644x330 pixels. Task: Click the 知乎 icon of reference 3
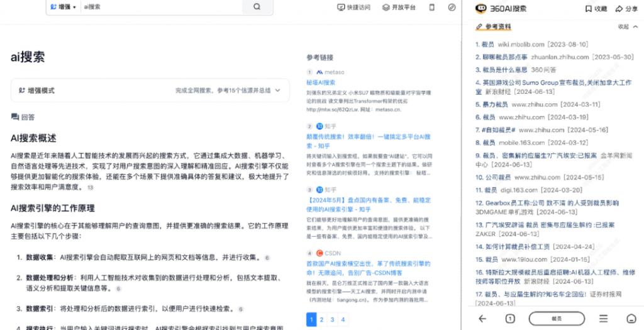(x=319, y=190)
